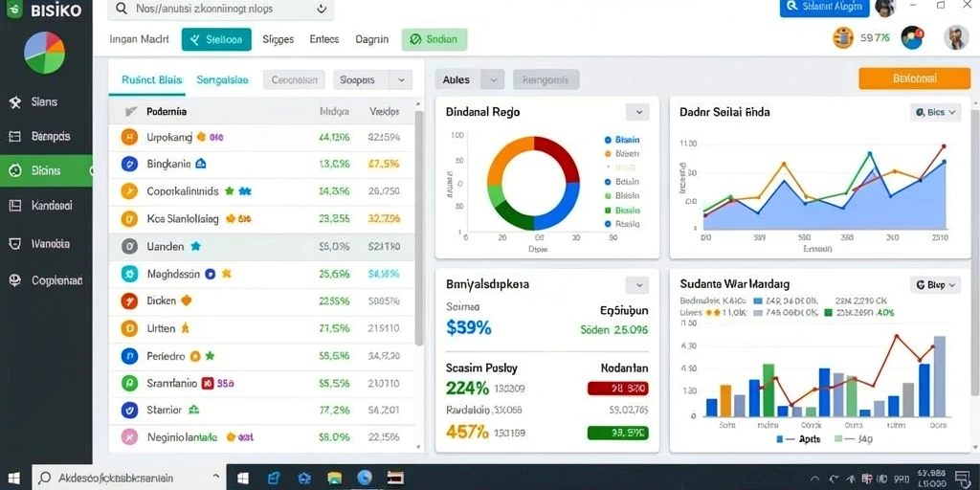Open the Bies dropdown on line chart
Viewport: 980px width, 490px height.
coord(936,113)
